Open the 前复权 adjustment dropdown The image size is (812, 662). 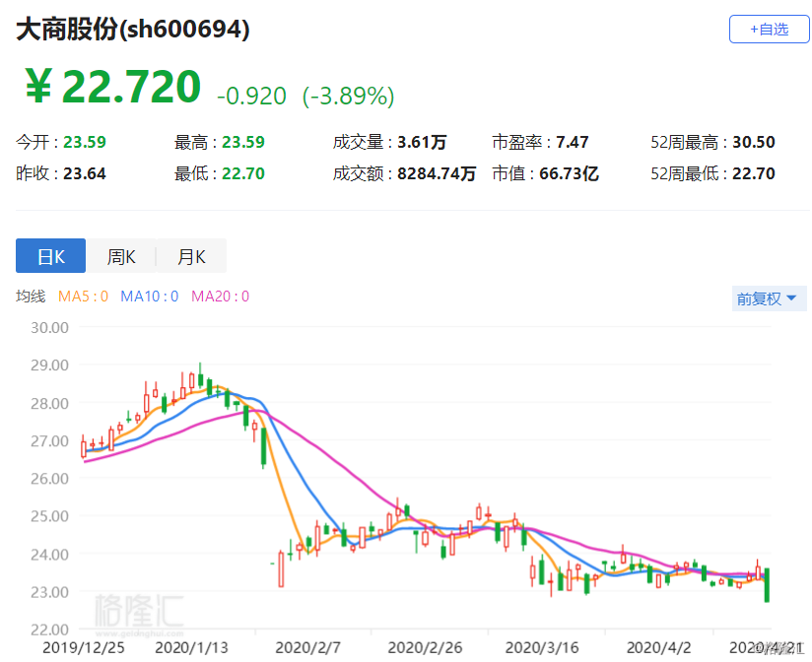(x=769, y=298)
